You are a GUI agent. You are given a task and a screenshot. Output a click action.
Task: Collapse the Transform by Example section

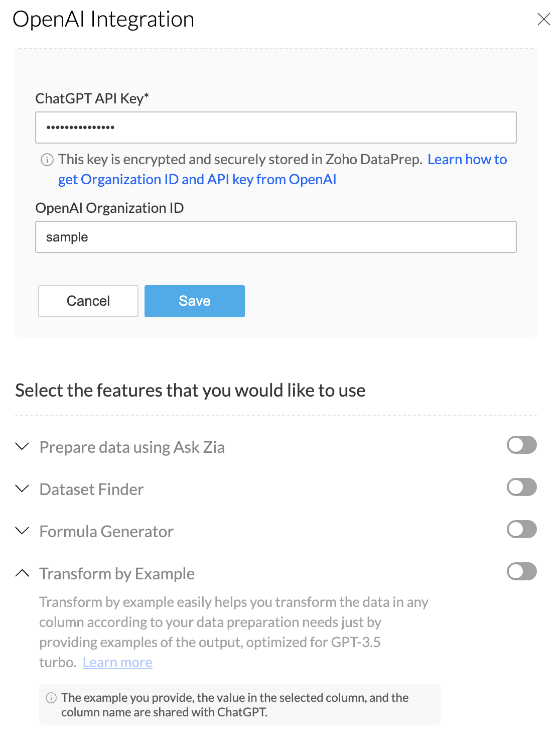22,573
